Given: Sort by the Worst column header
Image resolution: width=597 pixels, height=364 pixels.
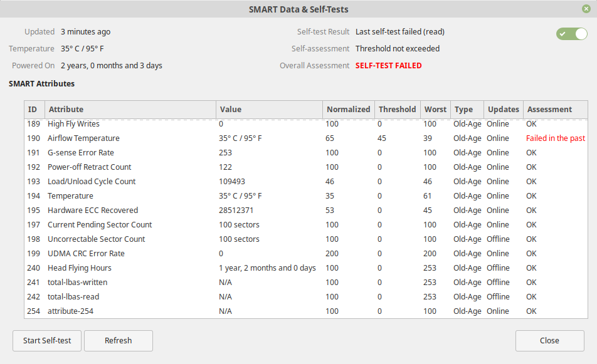Looking at the screenshot, I should click(x=435, y=110).
